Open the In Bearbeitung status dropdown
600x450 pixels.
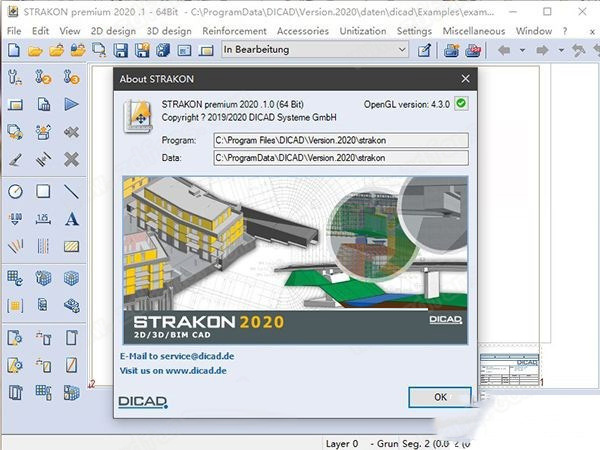(315, 50)
